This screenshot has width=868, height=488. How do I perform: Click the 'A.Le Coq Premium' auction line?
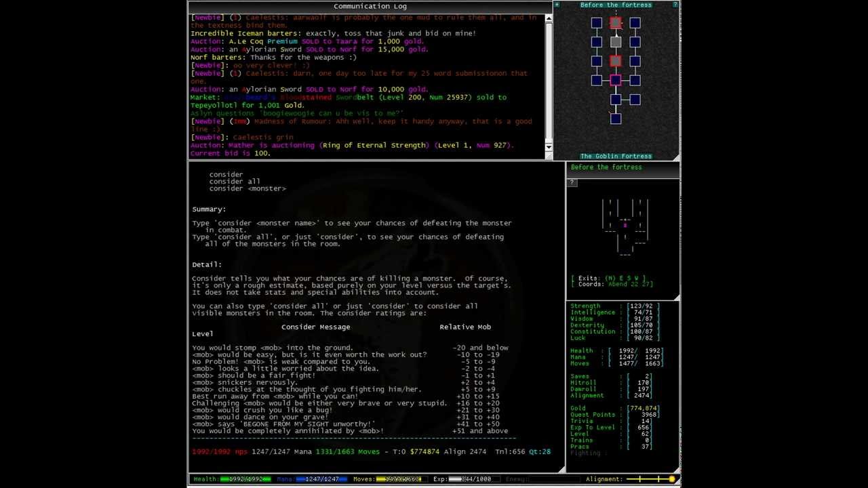(309, 41)
